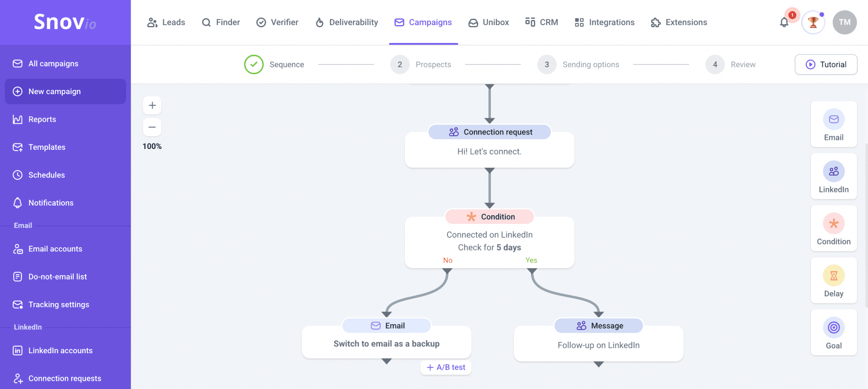868x389 pixels.
Task: Select the Email block in the right panel
Action: pos(833,124)
